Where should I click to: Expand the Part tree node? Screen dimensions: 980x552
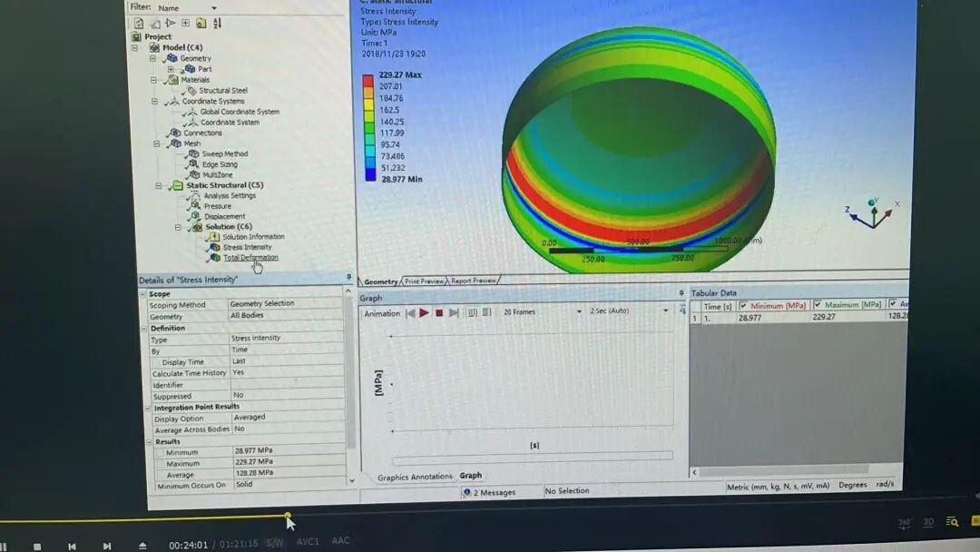tap(171, 69)
